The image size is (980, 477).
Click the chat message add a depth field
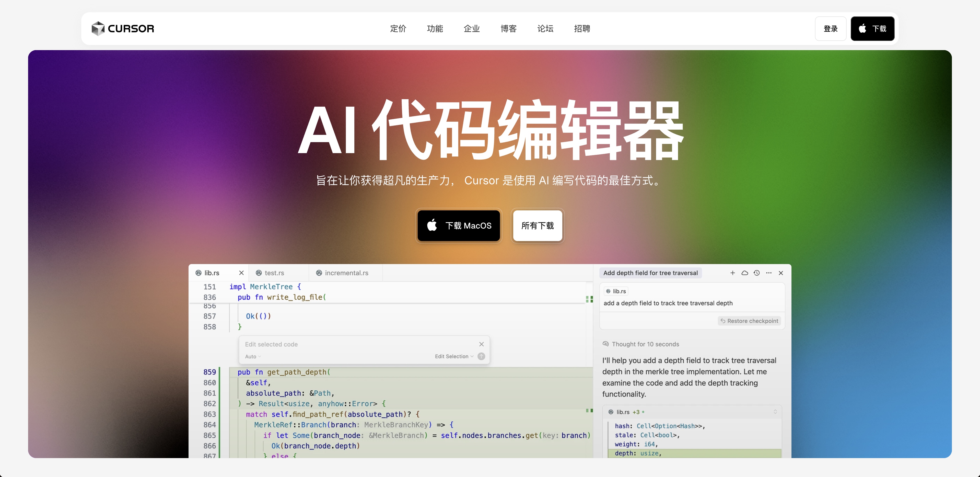click(x=668, y=303)
